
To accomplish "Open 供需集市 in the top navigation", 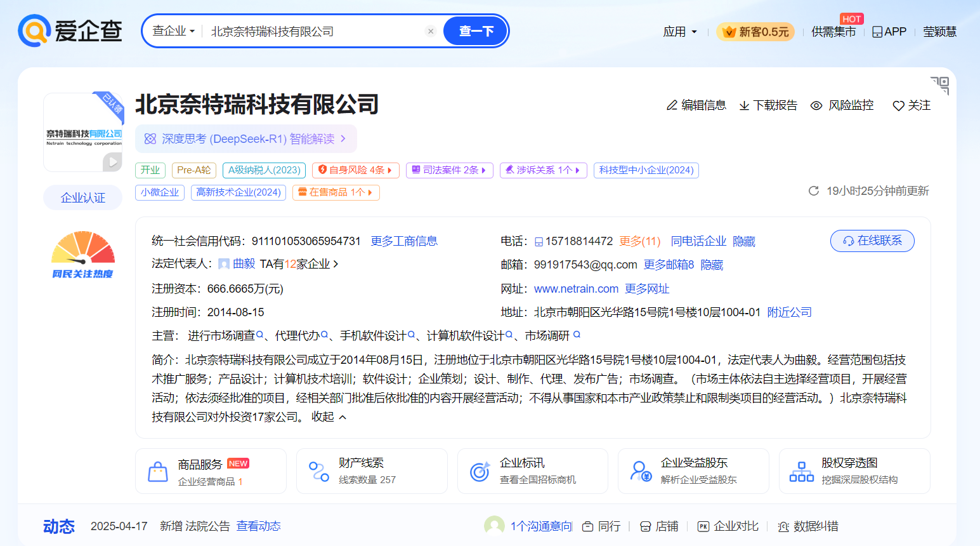I will click(x=833, y=32).
